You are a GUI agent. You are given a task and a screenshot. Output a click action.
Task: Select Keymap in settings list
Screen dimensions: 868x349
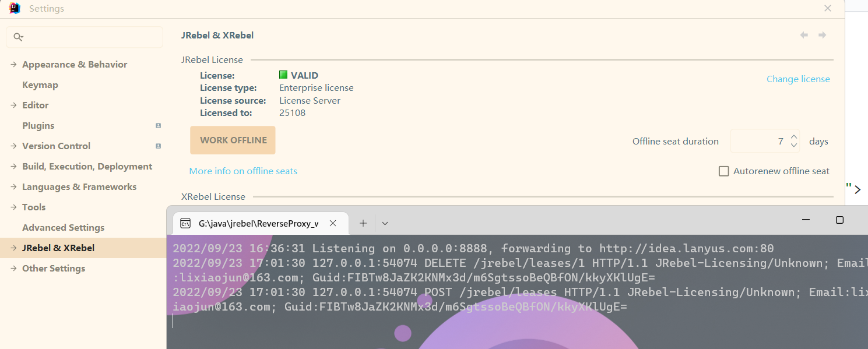(40, 85)
